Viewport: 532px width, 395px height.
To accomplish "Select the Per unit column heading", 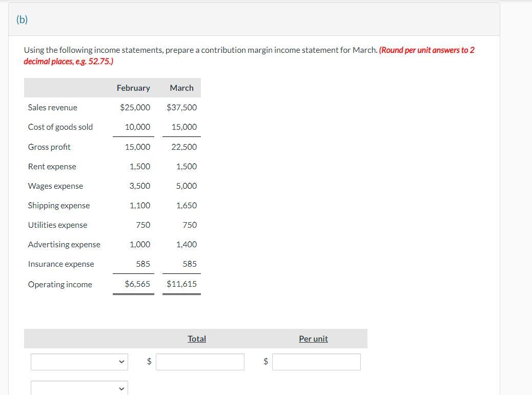I will point(313,339).
